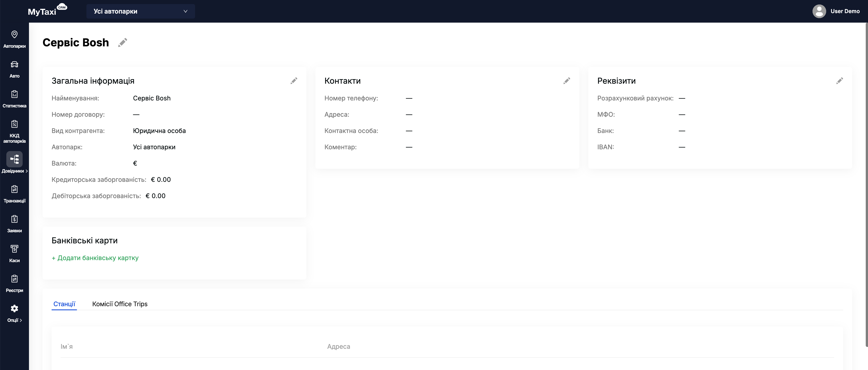Click the Коментар label
The height and width of the screenshot is (370, 868).
pyautogui.click(x=340, y=147)
